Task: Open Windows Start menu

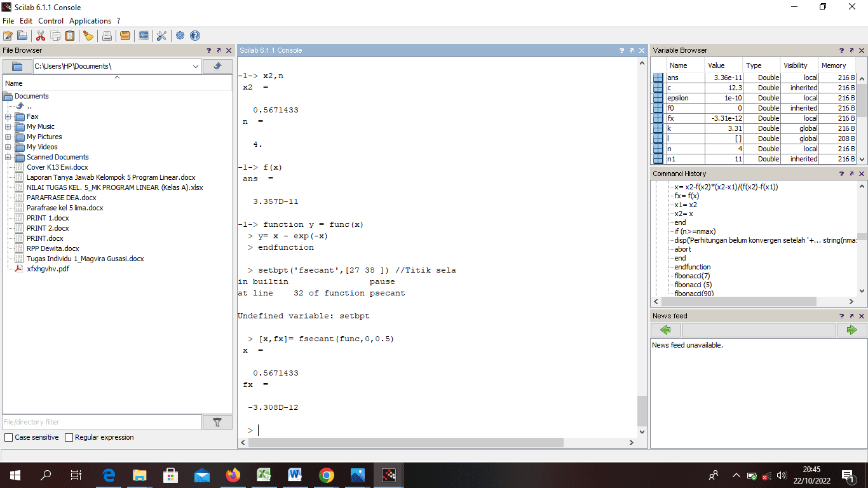Action: click(15, 475)
